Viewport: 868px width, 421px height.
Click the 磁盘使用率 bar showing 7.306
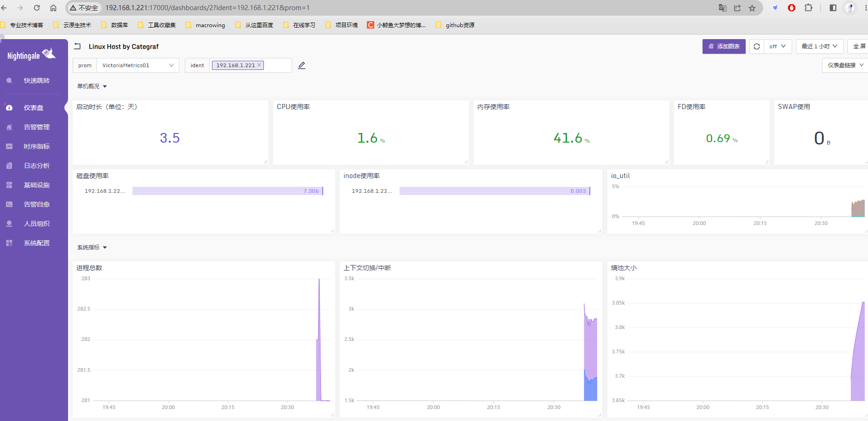pos(228,191)
